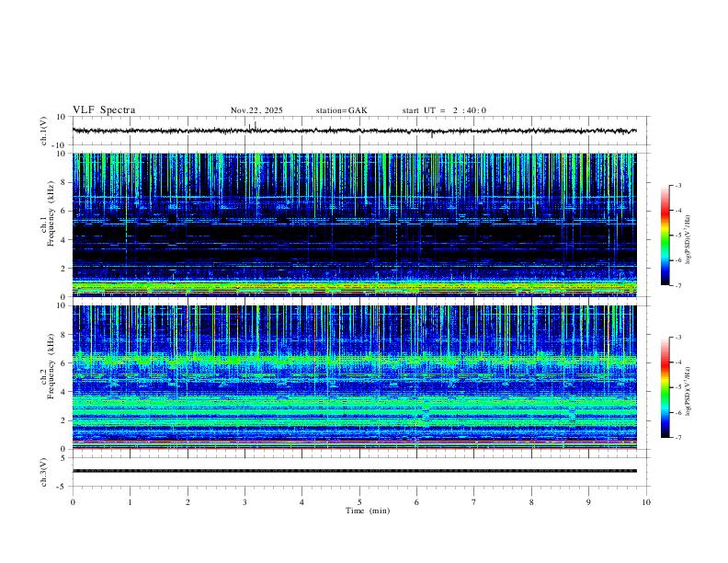This screenshot has height=563, width=728.
Task: Click the "station=GAK" header label
Action: coord(341,110)
